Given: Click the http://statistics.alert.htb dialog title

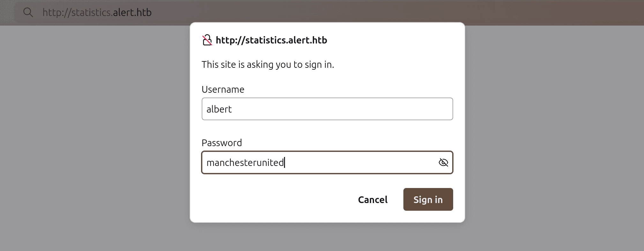Looking at the screenshot, I should (x=271, y=40).
